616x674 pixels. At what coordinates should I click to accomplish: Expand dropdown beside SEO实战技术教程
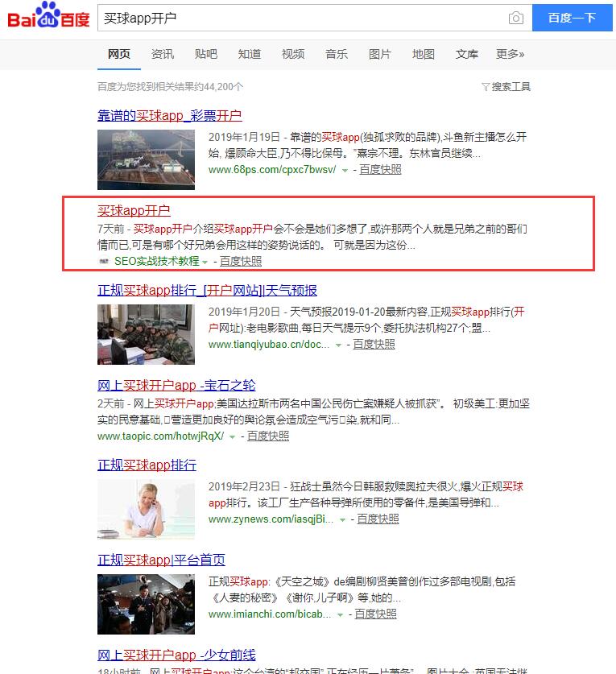[205, 262]
